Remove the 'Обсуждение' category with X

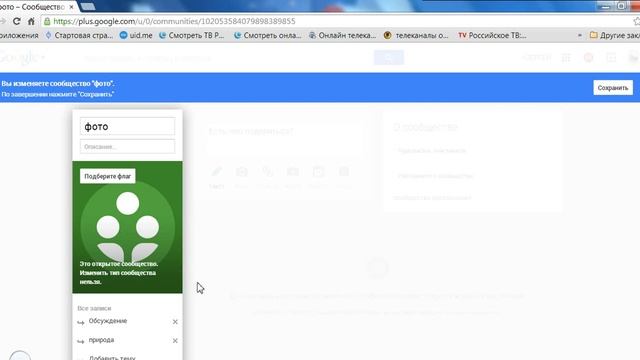tap(175, 322)
